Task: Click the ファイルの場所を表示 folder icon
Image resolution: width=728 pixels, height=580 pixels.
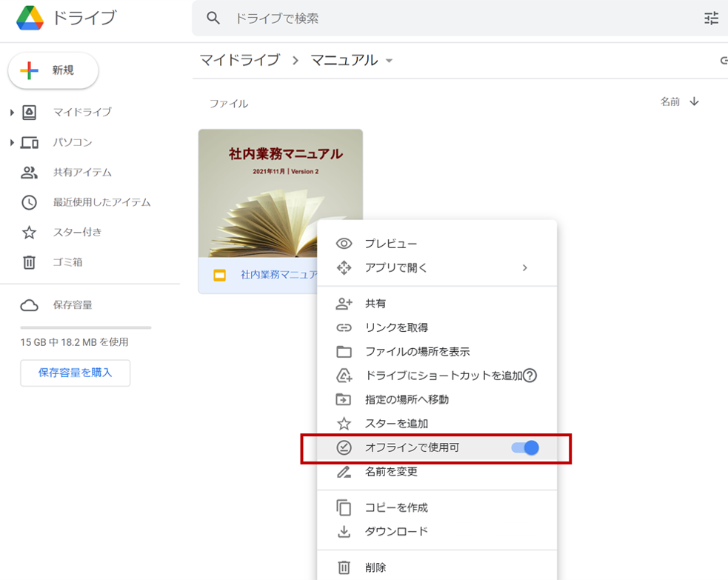Action: pyautogui.click(x=344, y=352)
